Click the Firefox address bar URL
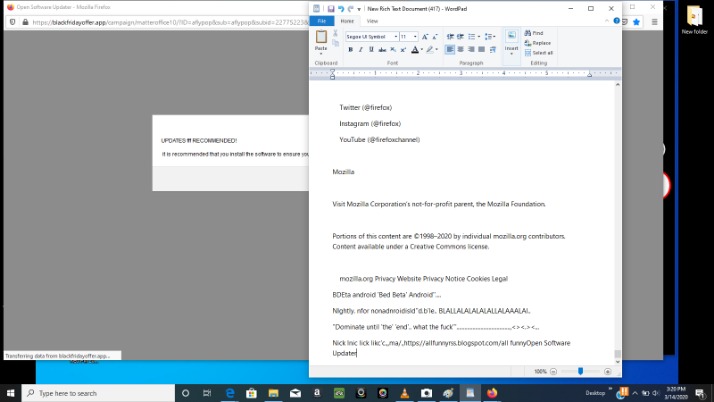714x402 pixels. point(170,22)
